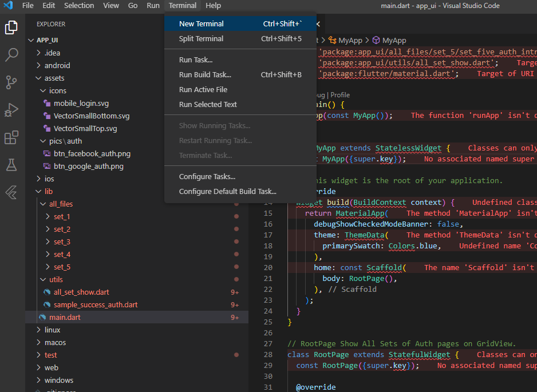Open the Run menu
The height and width of the screenshot is (392, 537).
(x=153, y=6)
